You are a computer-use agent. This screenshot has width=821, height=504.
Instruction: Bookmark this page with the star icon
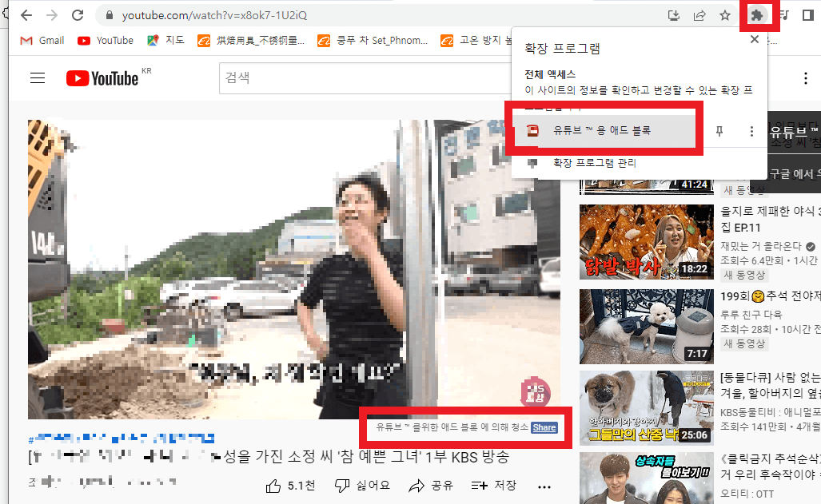(725, 15)
